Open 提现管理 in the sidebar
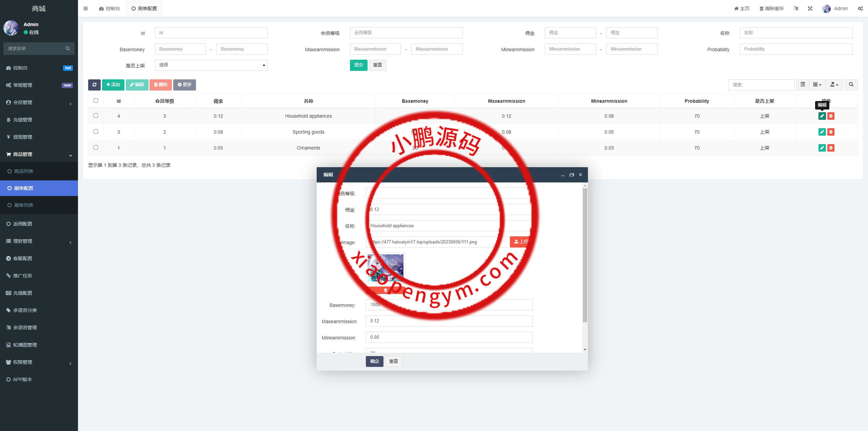The image size is (868, 431). (39, 137)
